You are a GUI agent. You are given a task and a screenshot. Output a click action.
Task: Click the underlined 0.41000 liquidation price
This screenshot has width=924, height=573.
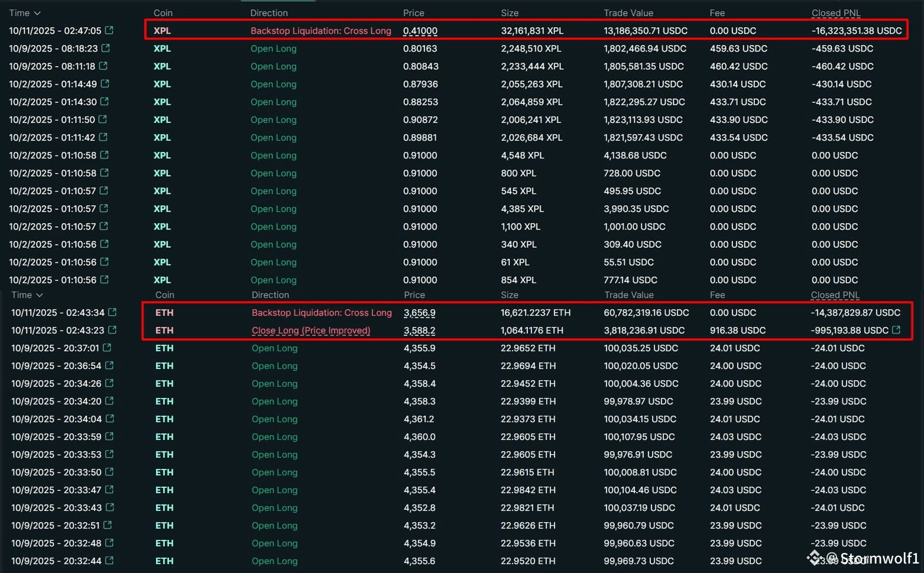pos(420,31)
